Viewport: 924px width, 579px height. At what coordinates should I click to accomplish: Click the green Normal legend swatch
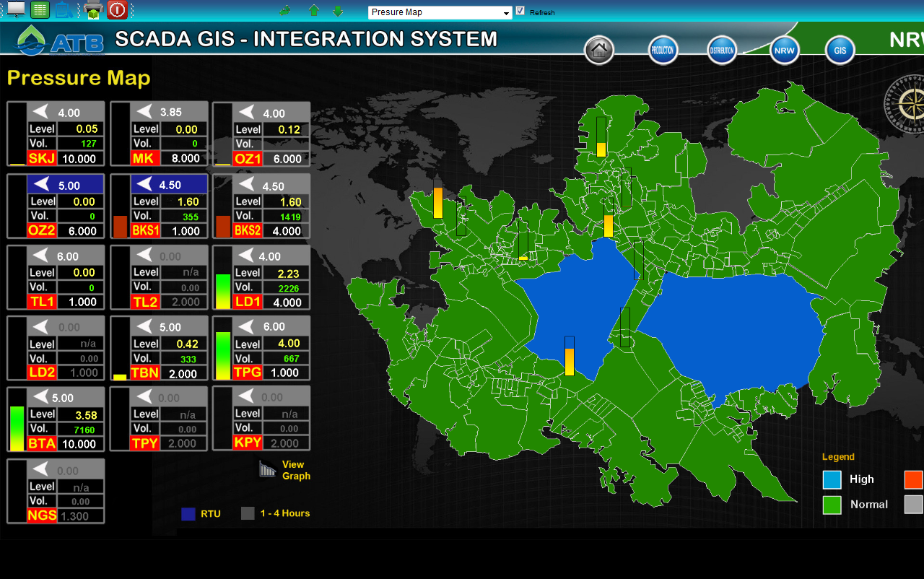tap(832, 505)
